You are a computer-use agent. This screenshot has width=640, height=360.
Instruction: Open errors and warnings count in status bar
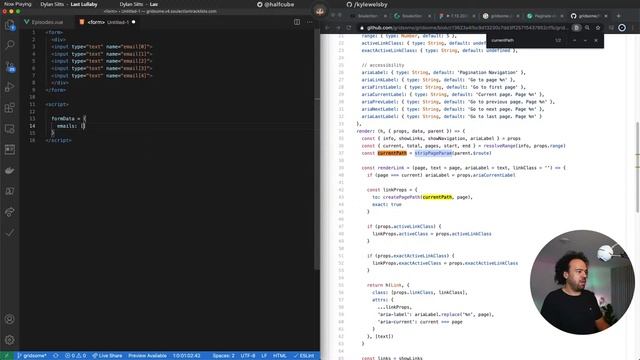click(76, 356)
